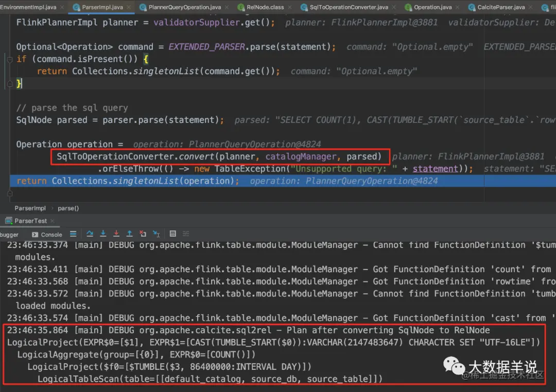This screenshot has width=556, height=392.
Task: Click the underlined statement variable
Action: pyautogui.click(x=435, y=169)
